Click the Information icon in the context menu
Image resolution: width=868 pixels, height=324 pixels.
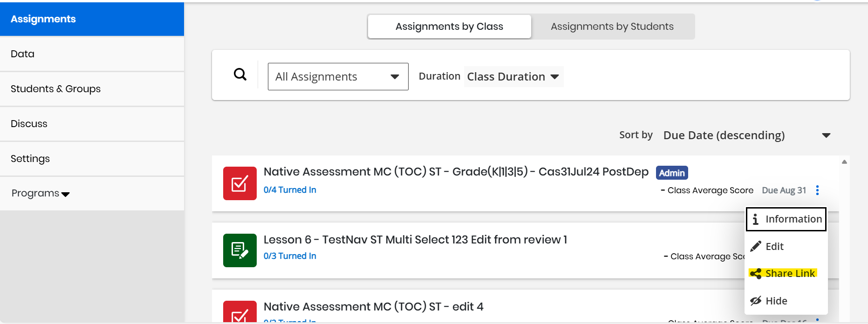[x=755, y=219]
